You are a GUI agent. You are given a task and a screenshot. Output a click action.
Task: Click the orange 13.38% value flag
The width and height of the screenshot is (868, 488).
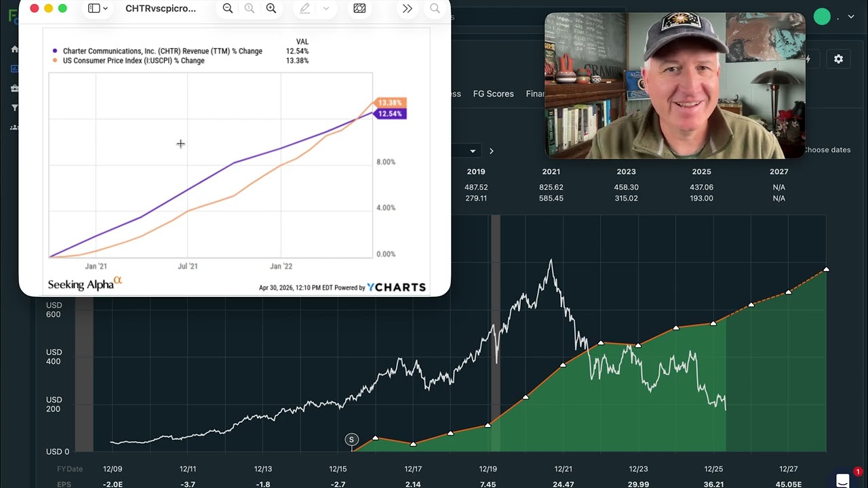pyautogui.click(x=390, y=103)
